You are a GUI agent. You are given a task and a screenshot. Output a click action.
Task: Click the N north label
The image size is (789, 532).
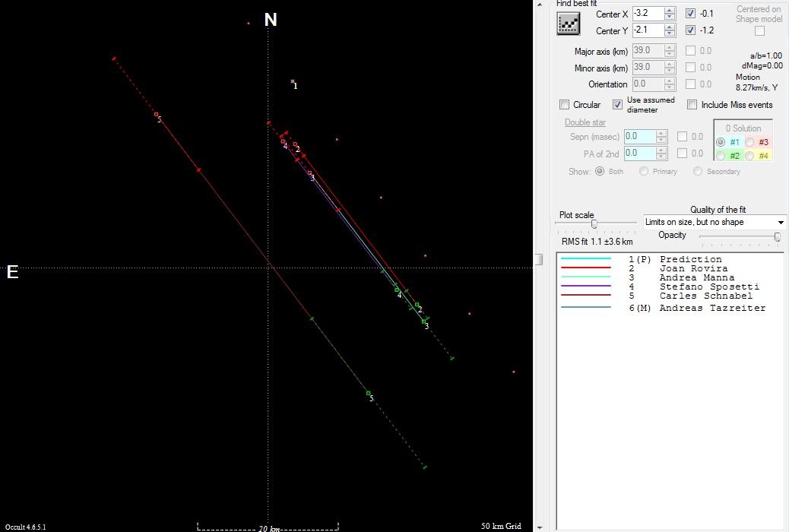click(271, 20)
